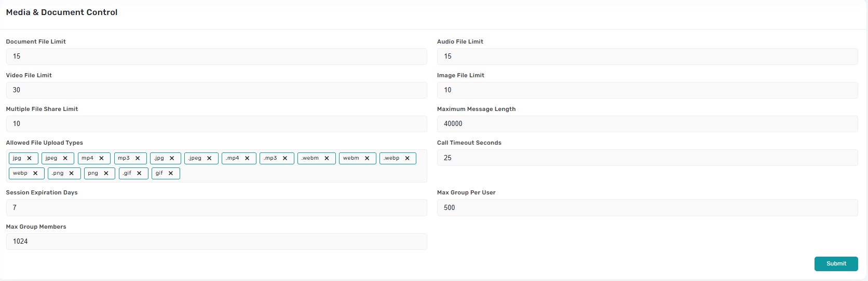Screen dimensions: 868x281
Task: Remove the .mp3 file type tag
Action: coord(285,158)
